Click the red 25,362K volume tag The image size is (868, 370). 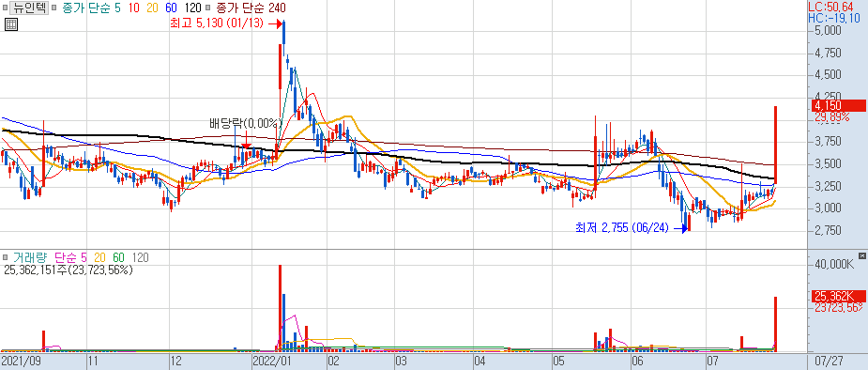(839, 295)
